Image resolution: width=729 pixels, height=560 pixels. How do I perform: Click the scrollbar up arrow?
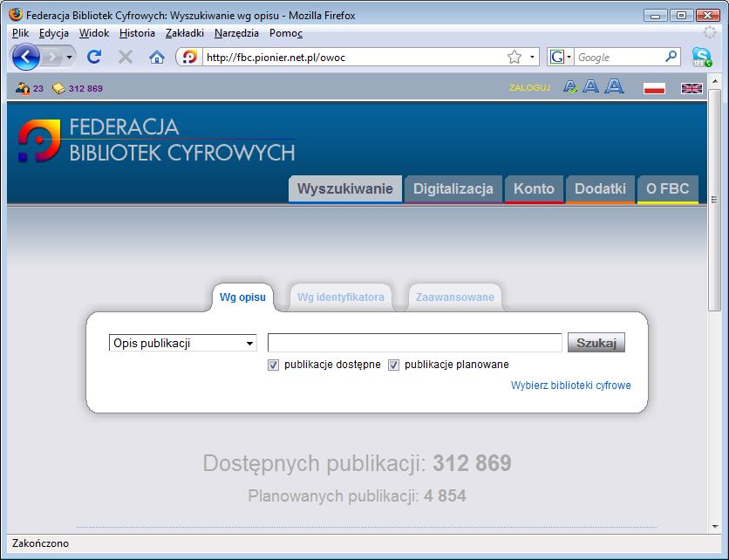coord(714,81)
